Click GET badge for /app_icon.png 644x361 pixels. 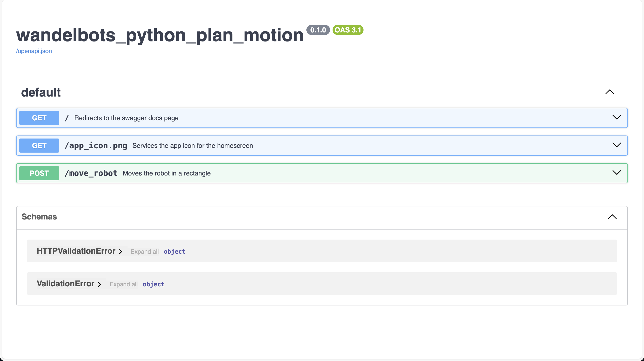[39, 146]
